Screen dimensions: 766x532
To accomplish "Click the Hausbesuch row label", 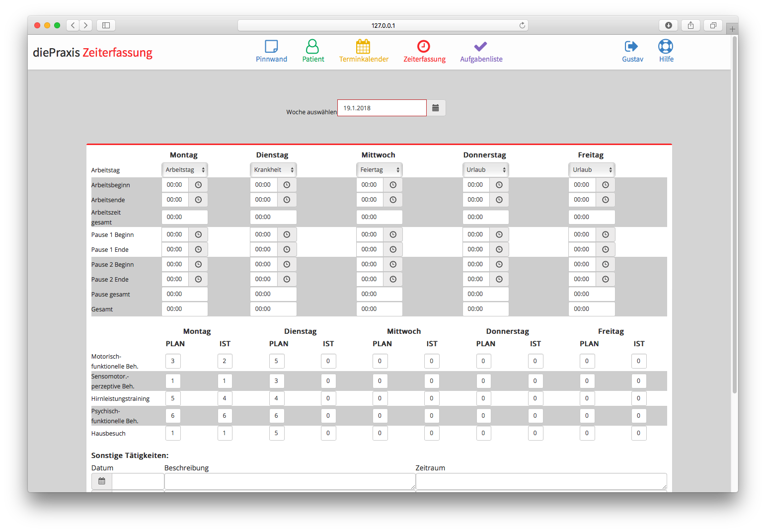I will tap(108, 434).
